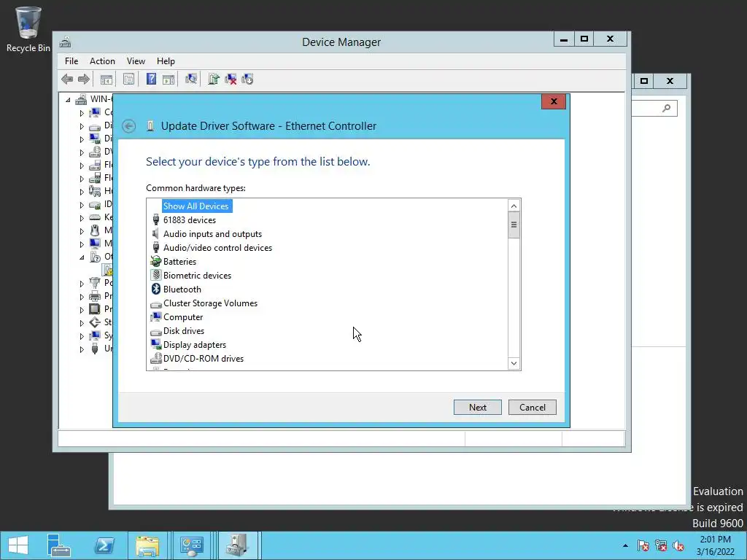
Task: Select 'Display adapters' in hardware types list
Action: point(194,345)
